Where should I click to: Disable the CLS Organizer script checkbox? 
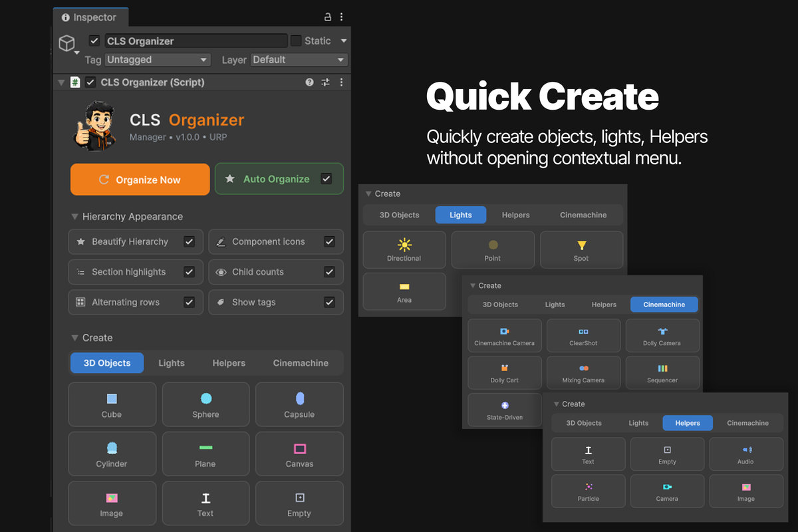[x=90, y=82]
